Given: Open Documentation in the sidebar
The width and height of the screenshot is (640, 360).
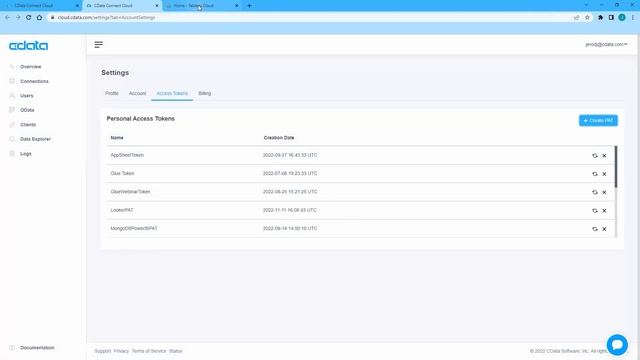Looking at the screenshot, I should point(37,348).
